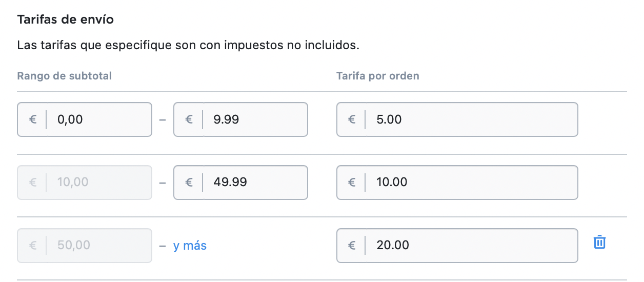Viewport: 644px width, 282px height.
Task: Click the "Rango de subtotal" column header
Action: (x=65, y=76)
